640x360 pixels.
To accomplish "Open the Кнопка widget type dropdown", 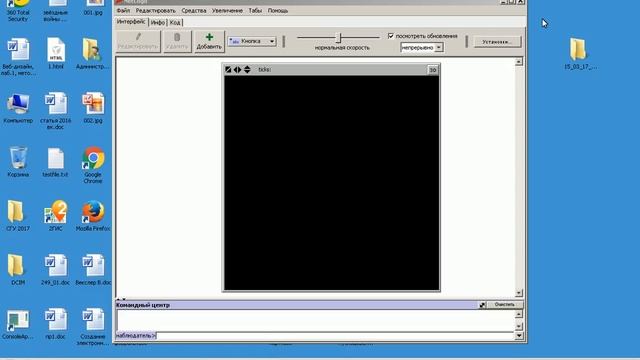I will coord(252,41).
